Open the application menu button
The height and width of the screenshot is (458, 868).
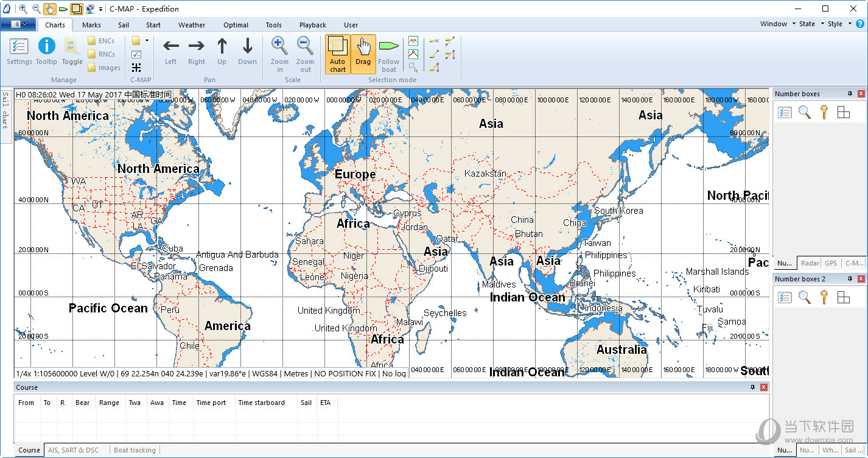point(19,24)
